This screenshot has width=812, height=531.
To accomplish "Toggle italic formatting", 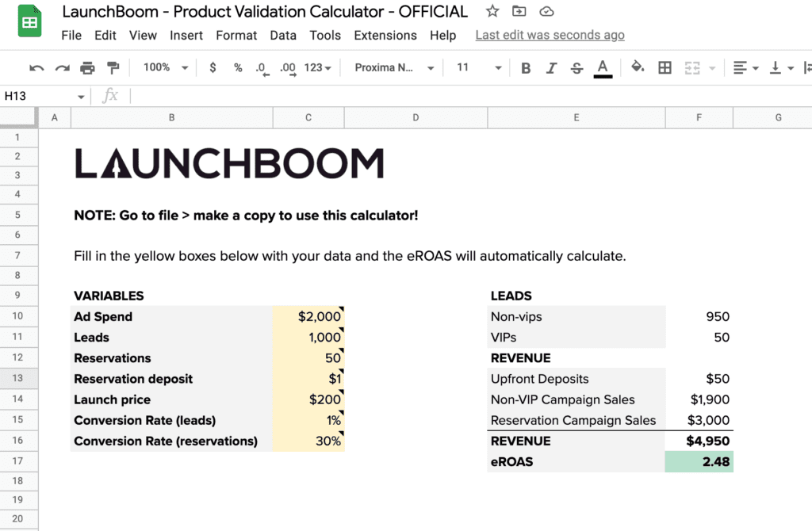I will (552, 68).
